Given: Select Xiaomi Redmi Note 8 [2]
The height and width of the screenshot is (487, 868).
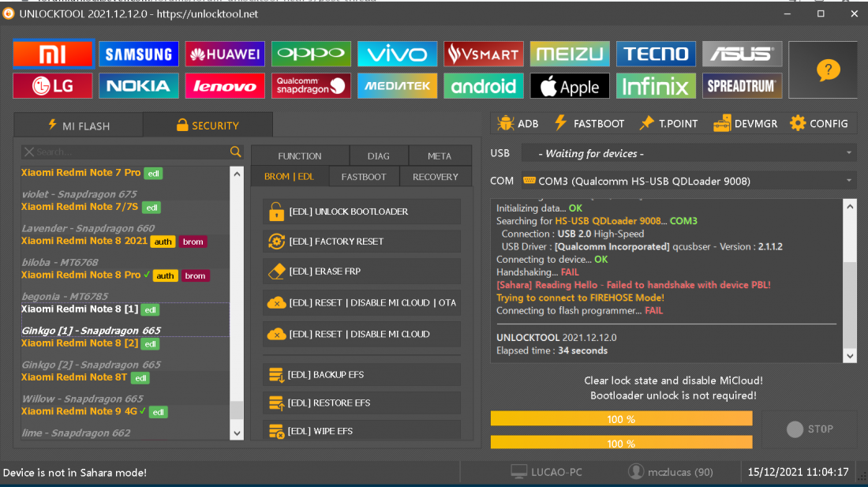Looking at the screenshot, I should [x=80, y=343].
